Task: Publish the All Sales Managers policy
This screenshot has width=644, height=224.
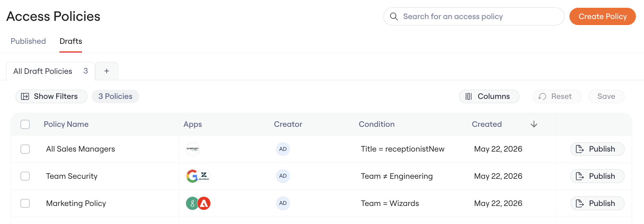Action: pos(597,149)
